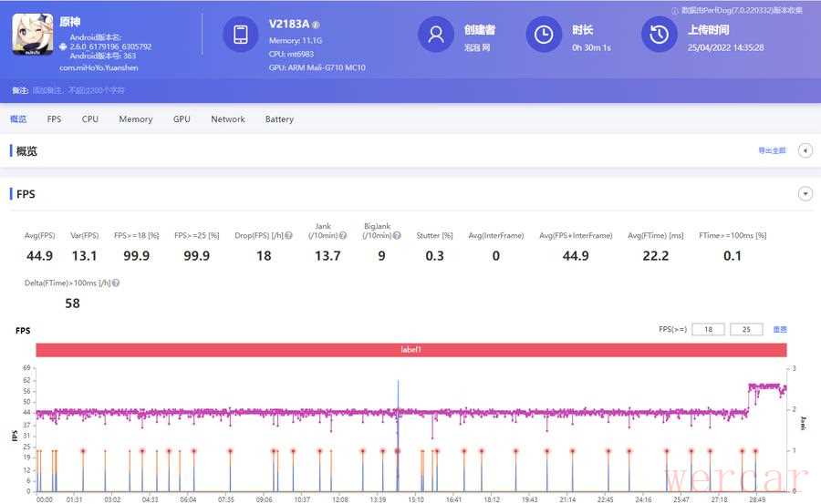The width and height of the screenshot is (821, 504).
Task: Click the 重置 reset link
Action: (x=780, y=329)
